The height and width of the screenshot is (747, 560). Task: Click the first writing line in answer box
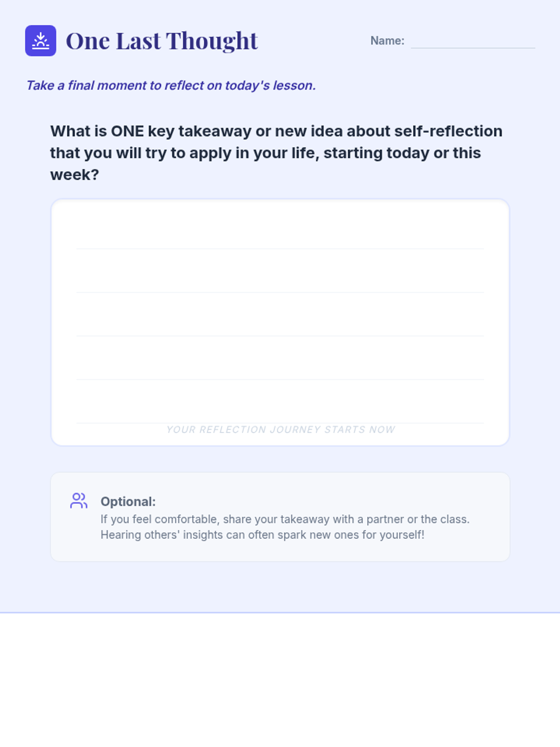click(x=280, y=249)
